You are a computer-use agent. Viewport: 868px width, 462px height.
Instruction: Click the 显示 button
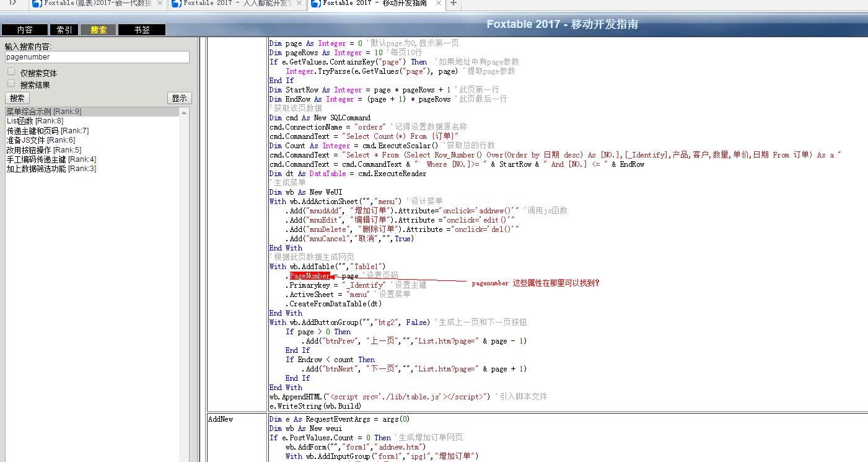[180, 98]
